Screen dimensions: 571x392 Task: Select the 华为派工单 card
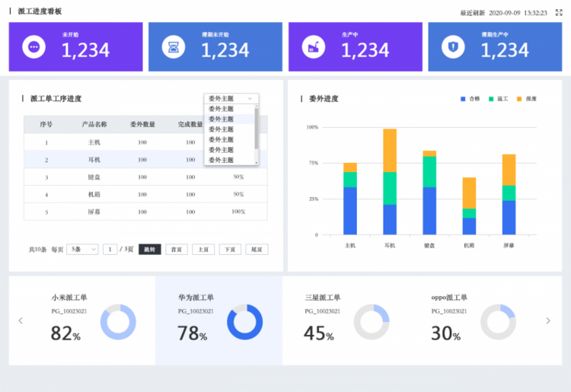219,320
